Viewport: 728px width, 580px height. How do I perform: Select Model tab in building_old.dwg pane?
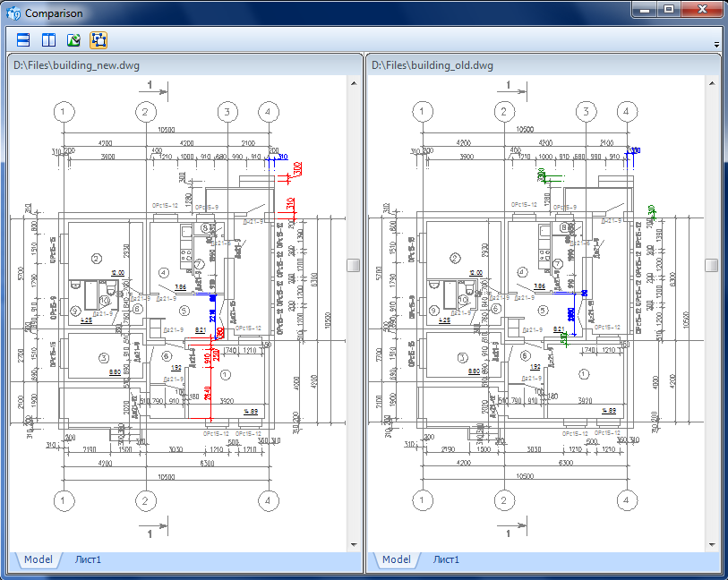coord(396,559)
